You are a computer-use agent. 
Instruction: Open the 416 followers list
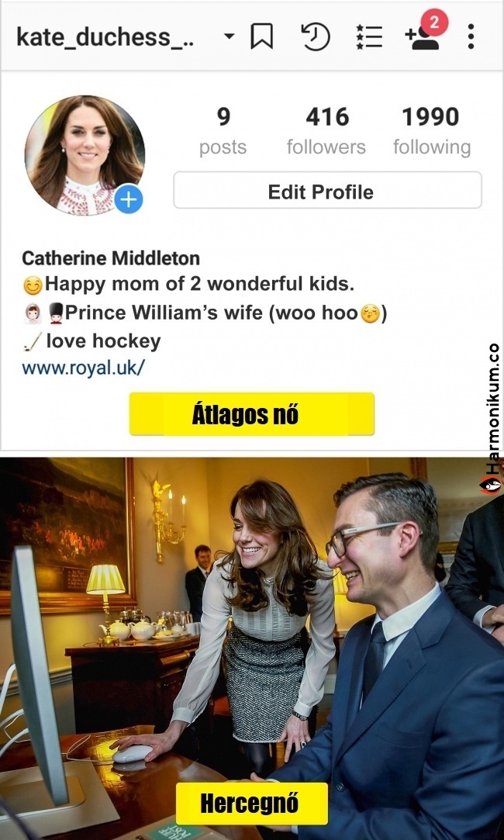click(x=326, y=131)
